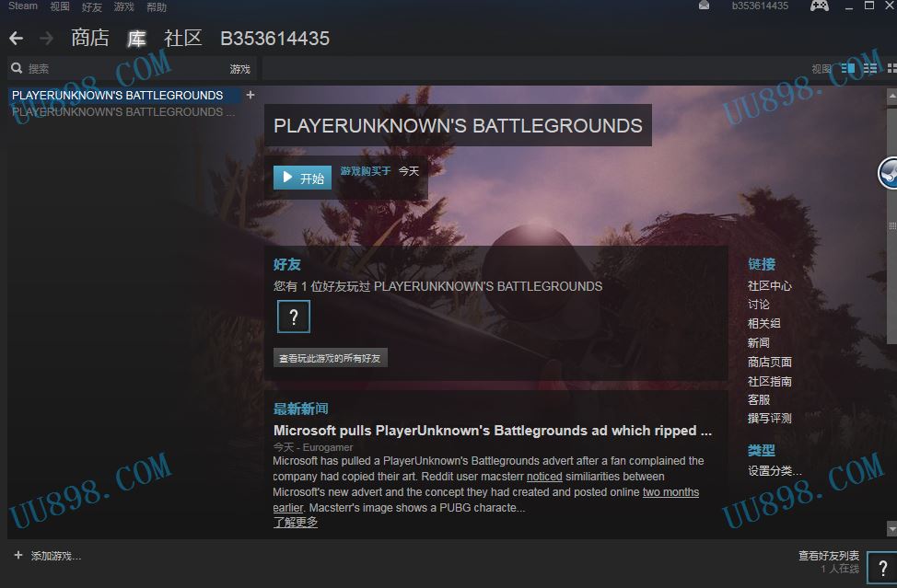Select the greyed PLAYERUNKNOWN'S BATTLEGROUNDS entry

[x=123, y=112]
